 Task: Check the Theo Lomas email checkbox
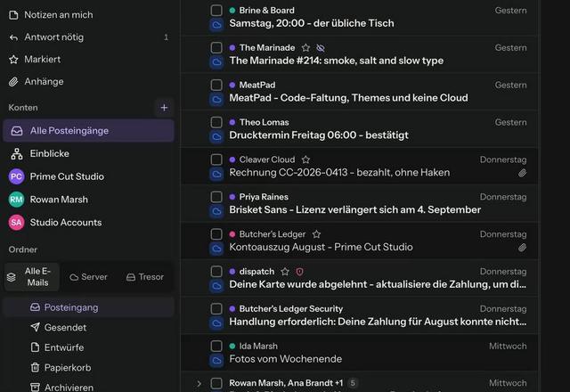click(216, 122)
